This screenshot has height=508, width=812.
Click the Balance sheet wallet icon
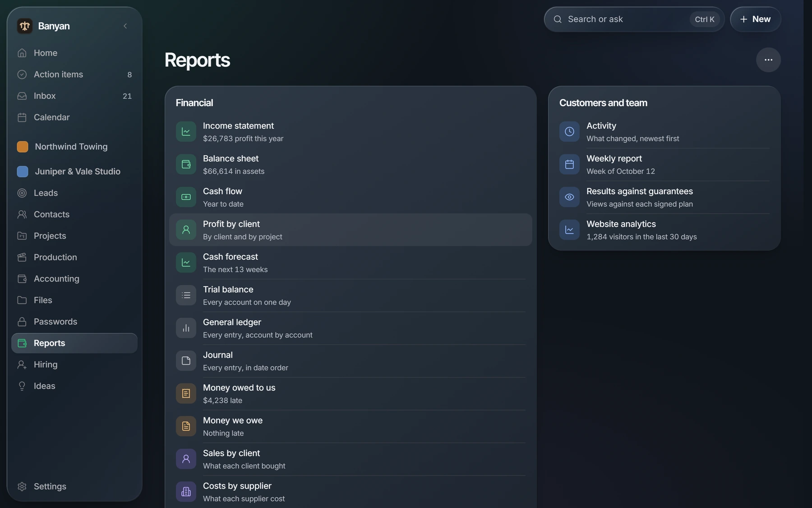pos(186,164)
